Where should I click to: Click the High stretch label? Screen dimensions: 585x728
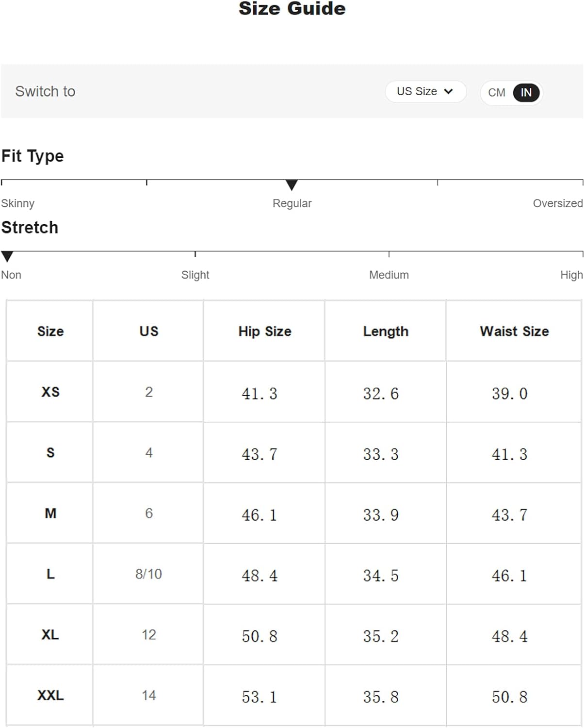571,275
